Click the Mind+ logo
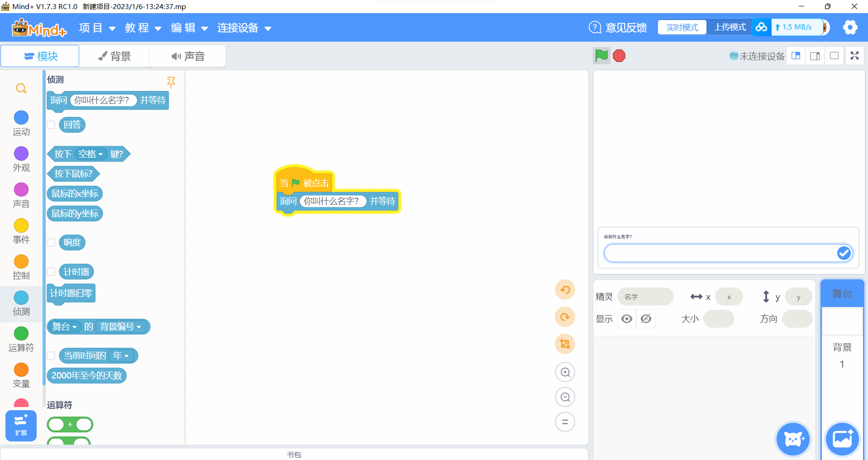 coord(39,28)
